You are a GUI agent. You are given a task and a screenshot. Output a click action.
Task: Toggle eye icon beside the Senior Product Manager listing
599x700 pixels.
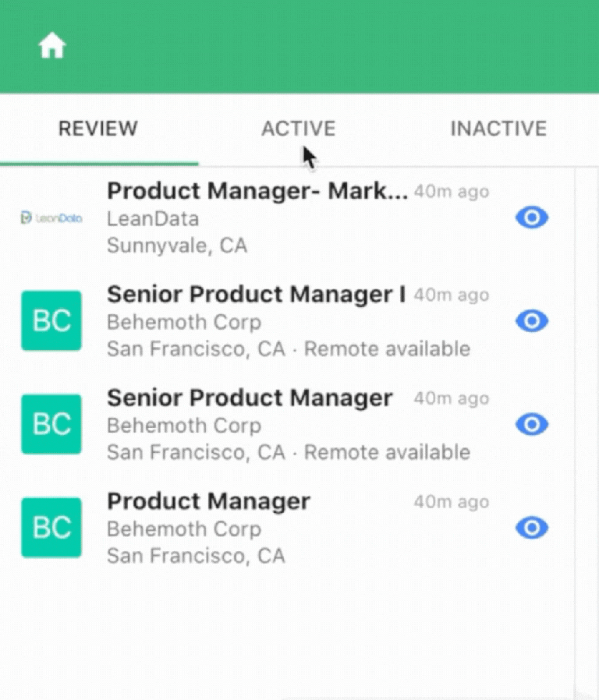(532, 424)
